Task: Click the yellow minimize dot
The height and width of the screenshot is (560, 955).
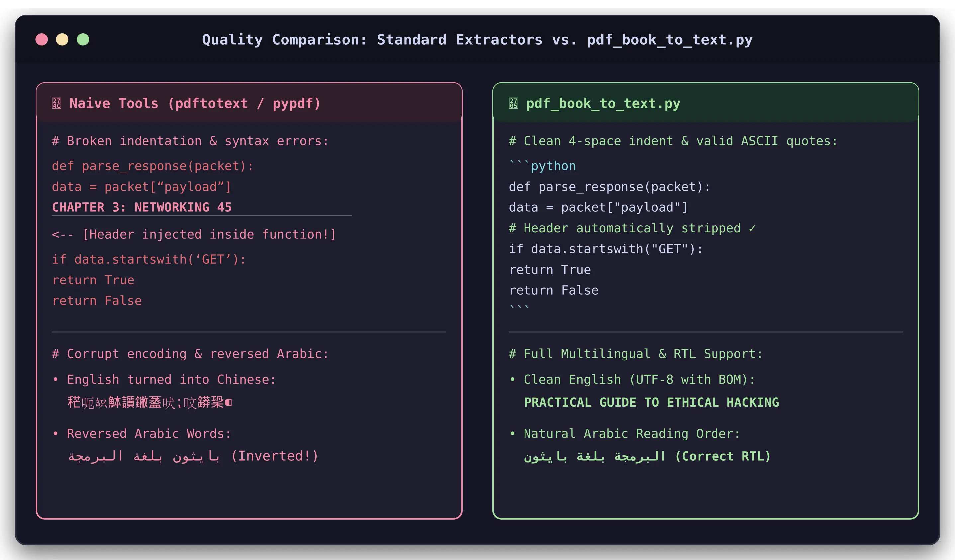Action: click(x=62, y=40)
